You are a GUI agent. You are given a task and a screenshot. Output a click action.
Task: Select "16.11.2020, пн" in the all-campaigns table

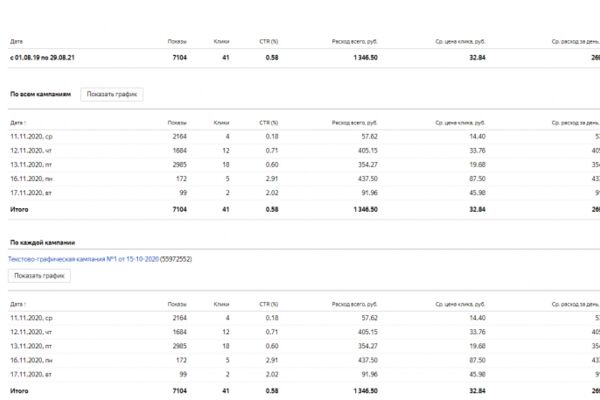pyautogui.click(x=31, y=179)
